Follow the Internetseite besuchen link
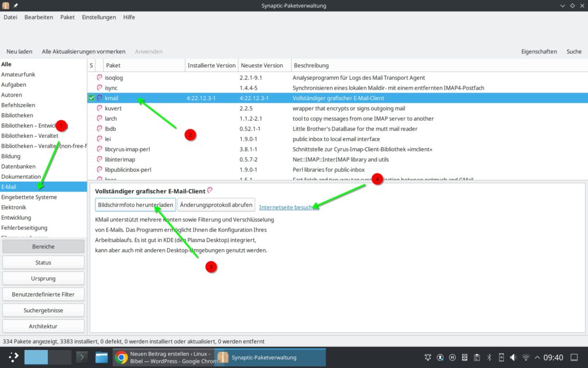 289,207
